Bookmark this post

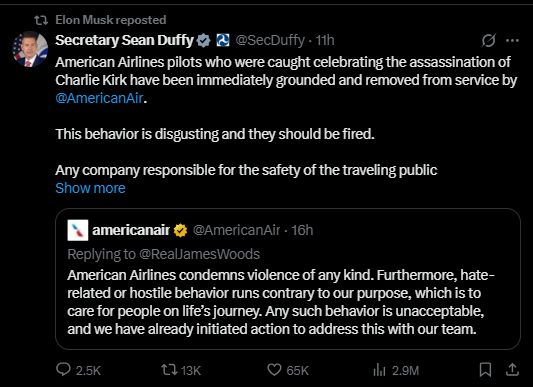tap(485, 370)
